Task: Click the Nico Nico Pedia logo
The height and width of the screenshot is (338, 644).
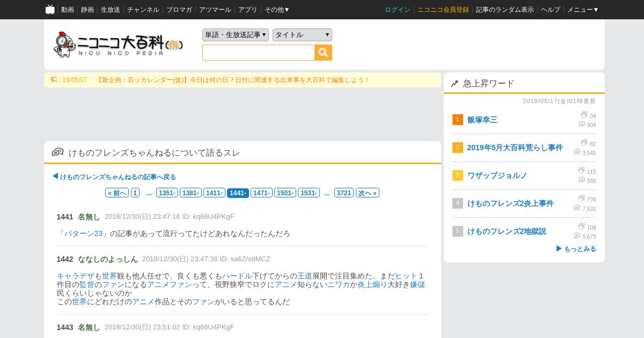Action: coord(119,45)
